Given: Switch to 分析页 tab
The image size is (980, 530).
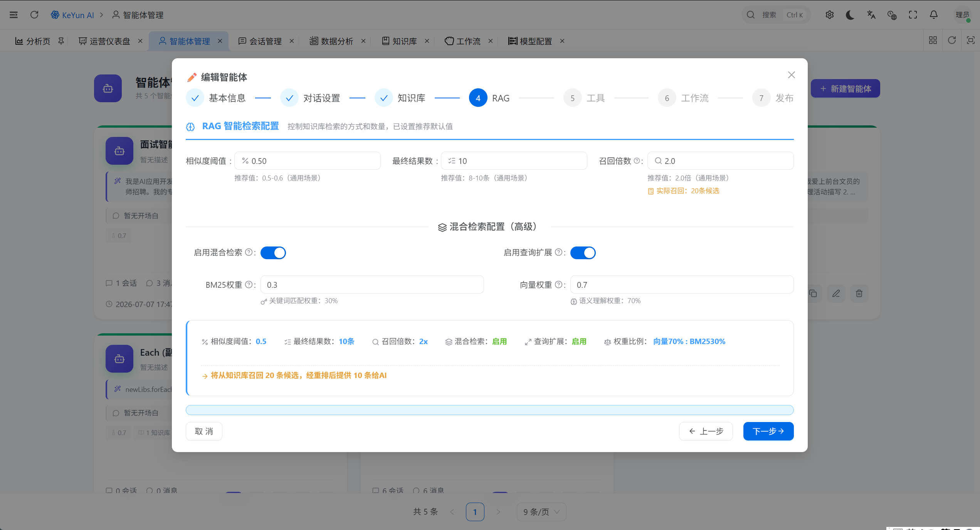Looking at the screenshot, I should pos(33,41).
